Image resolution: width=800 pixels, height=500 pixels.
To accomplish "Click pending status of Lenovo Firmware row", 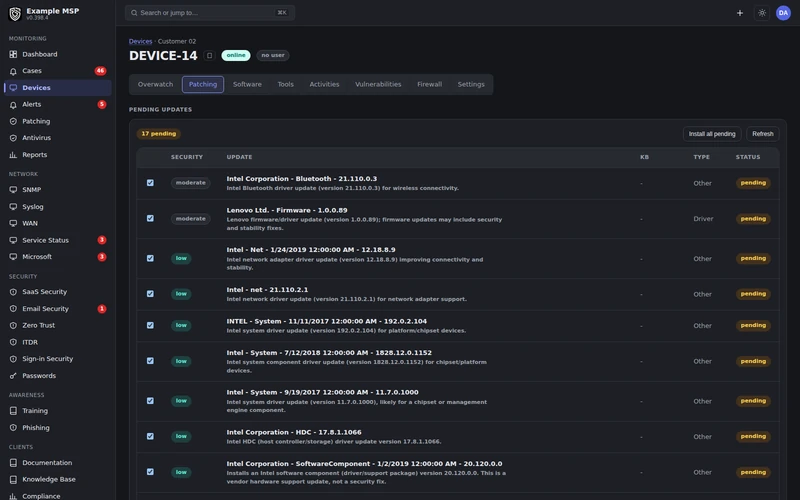I will click(753, 218).
